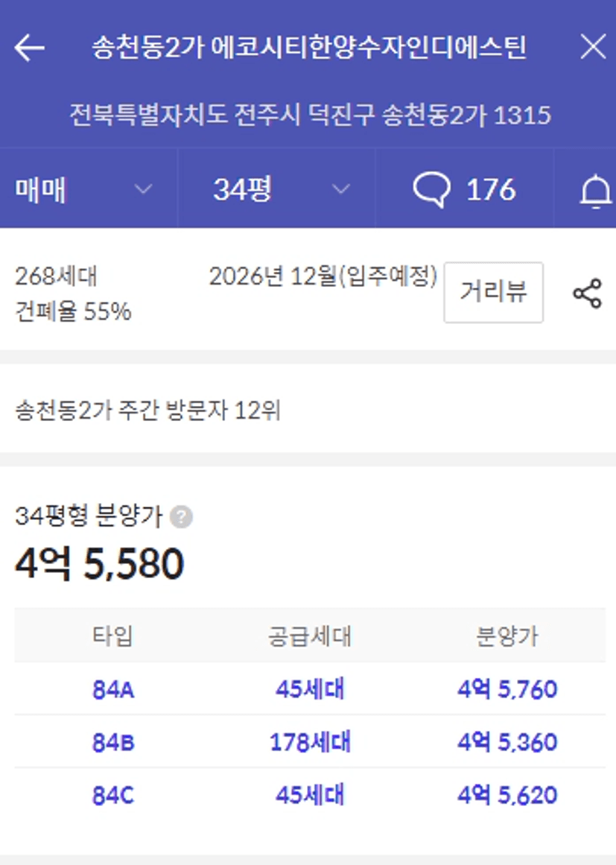Click the 4억 5,580 headline price
Viewport: 616px width, 865px height.
click(99, 564)
